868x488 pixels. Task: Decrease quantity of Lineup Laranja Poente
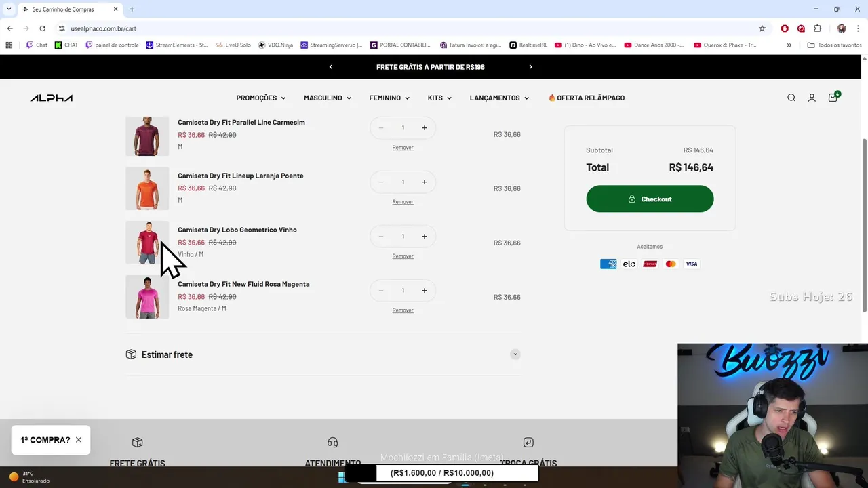381,182
